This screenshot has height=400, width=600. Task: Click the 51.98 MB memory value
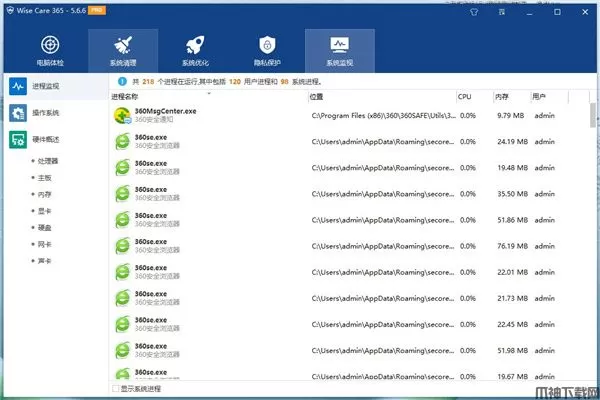coord(512,351)
